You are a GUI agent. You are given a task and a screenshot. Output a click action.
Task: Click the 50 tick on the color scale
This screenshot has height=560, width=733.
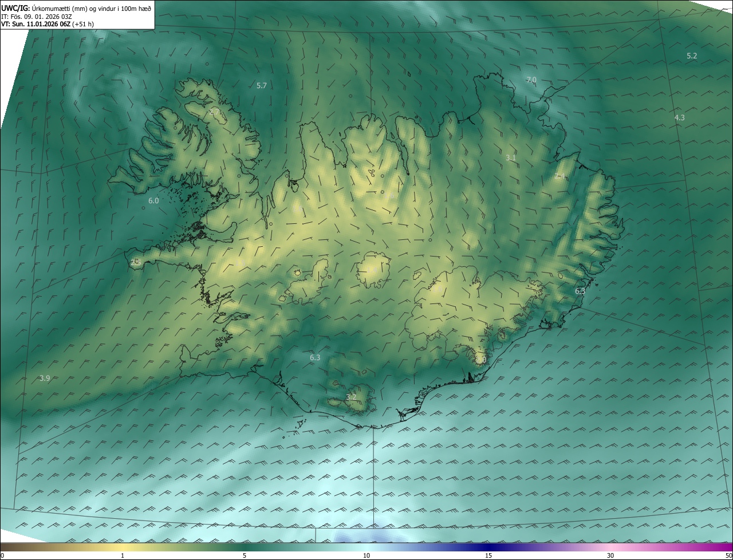728,555
